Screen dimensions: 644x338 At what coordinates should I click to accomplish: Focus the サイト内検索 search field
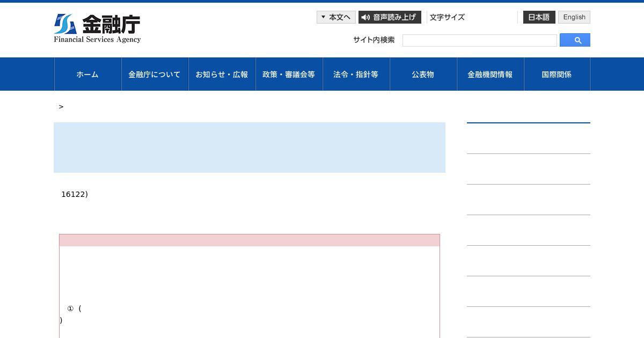(x=480, y=40)
